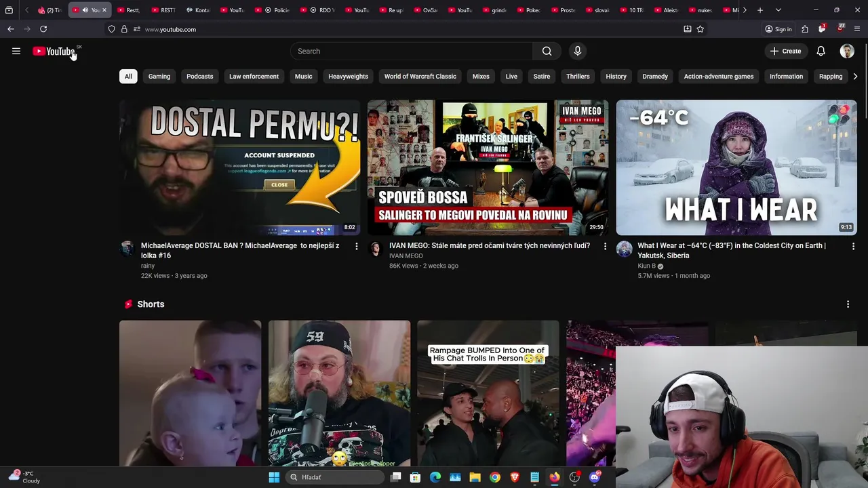Open IVAN MEGO channel avatar
Viewport: 868px width, 488px height.
(376, 249)
